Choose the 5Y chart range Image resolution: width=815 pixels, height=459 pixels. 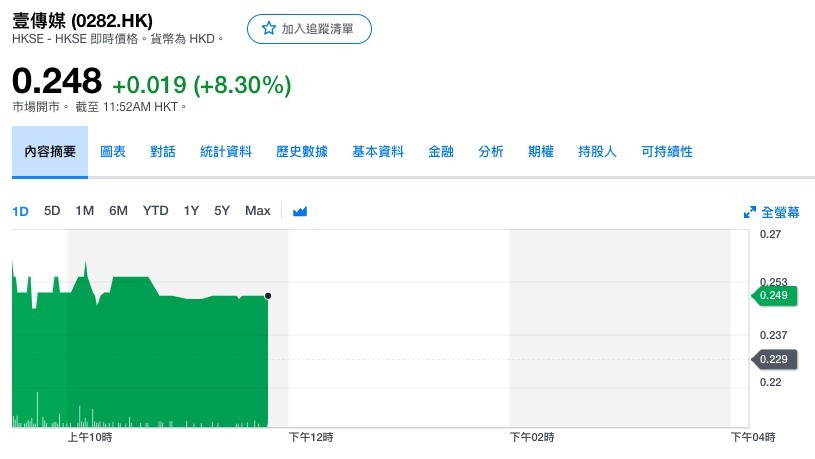[222, 211]
